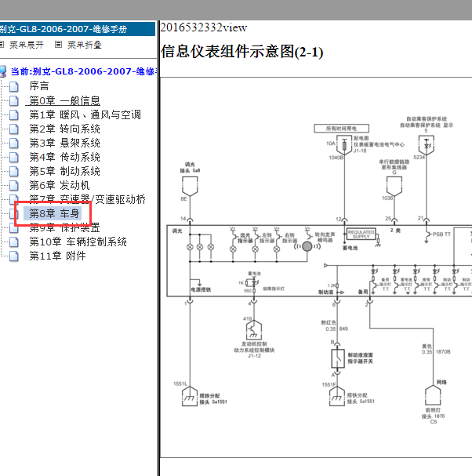Open 第7章 变速器/变速驱动桥 chapter
Screen dimensions: 472x476
tap(87, 199)
